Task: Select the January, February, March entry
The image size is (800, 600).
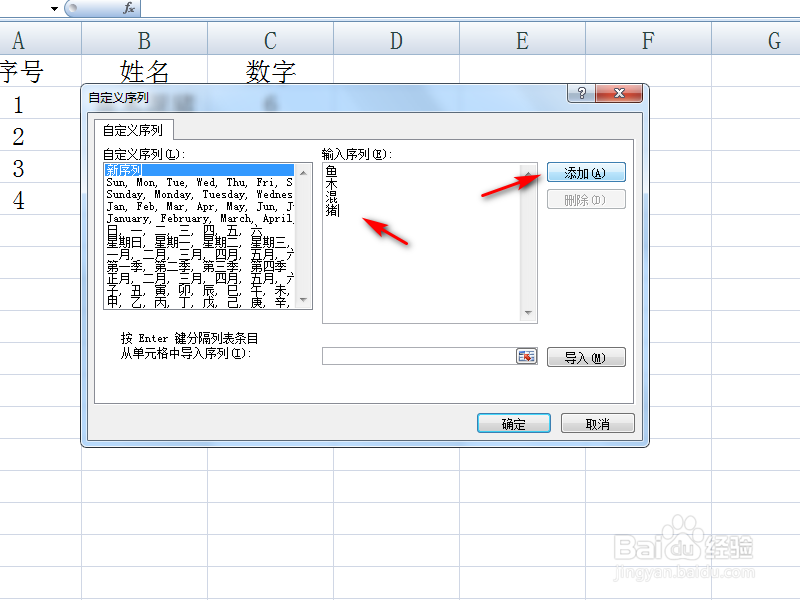Action: pyautogui.click(x=199, y=218)
